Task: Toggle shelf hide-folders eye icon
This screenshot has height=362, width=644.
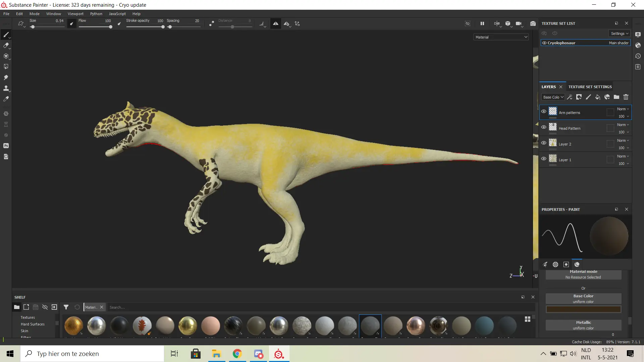Action: tap(45, 307)
